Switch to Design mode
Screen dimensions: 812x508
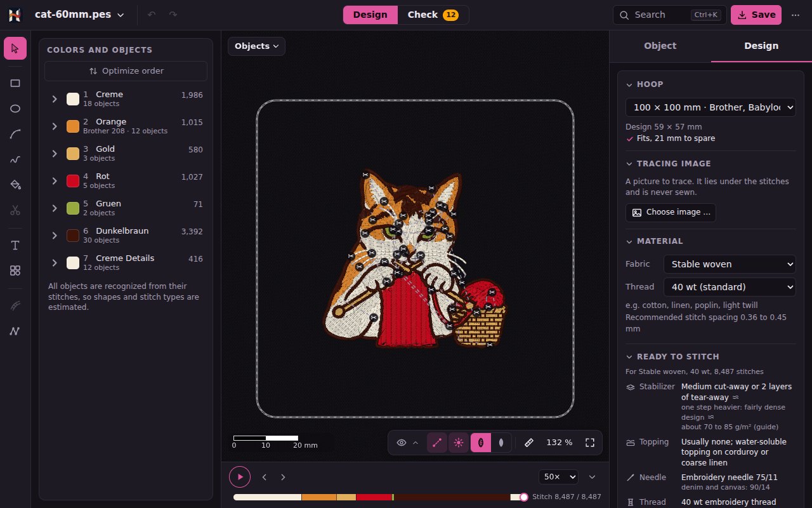(370, 15)
